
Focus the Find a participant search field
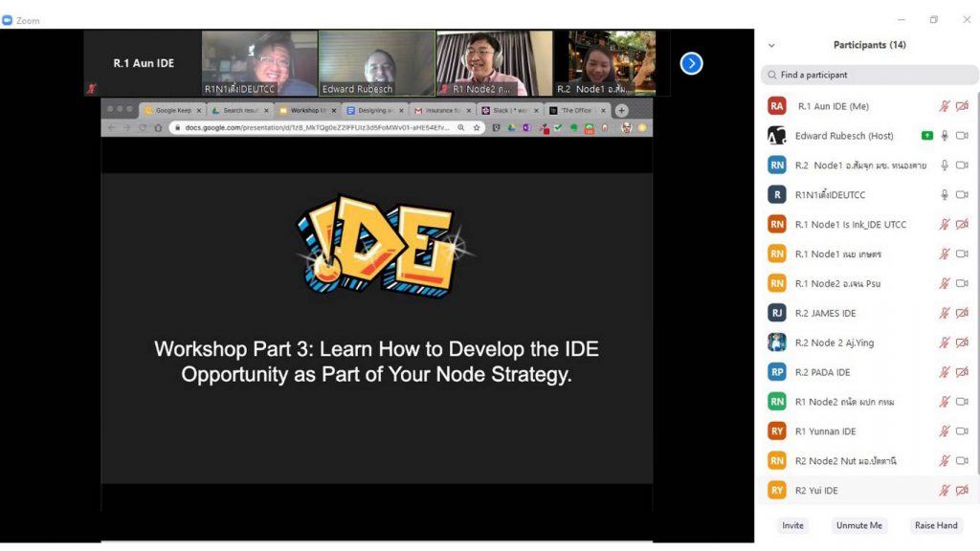(869, 75)
